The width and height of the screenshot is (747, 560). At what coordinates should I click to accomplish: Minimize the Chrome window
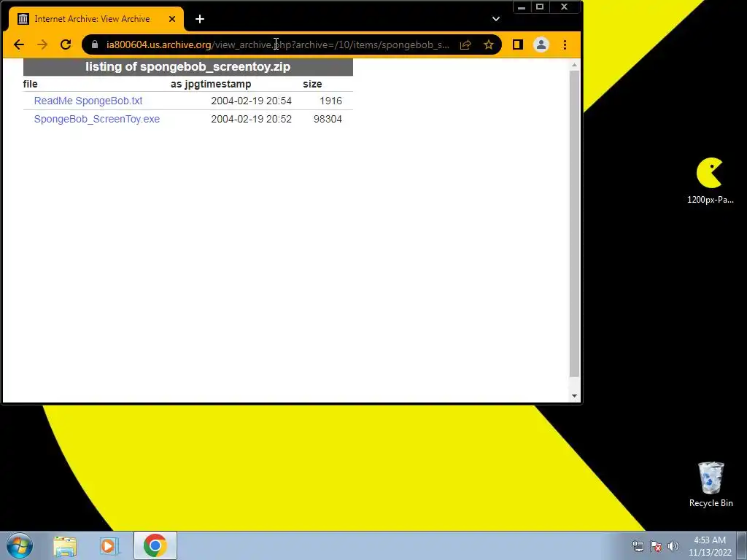(522, 7)
